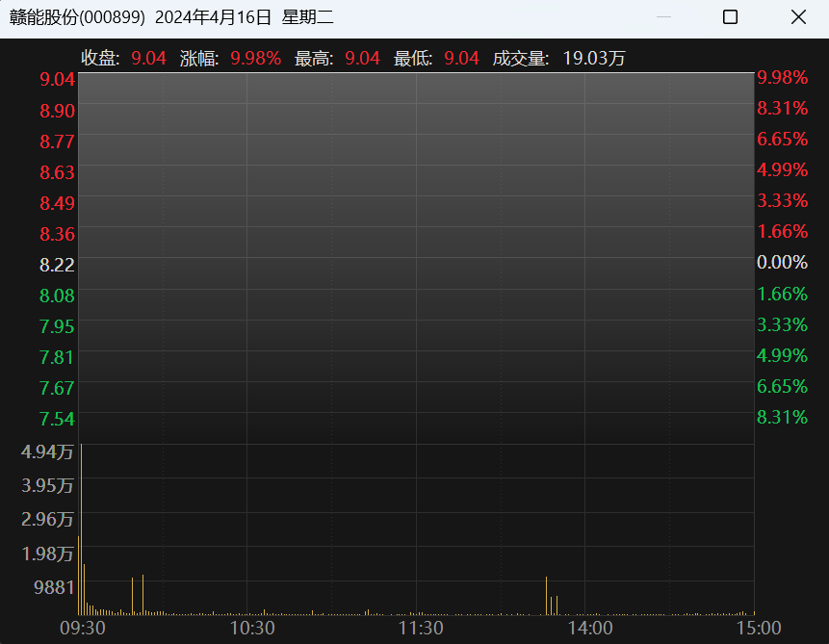The width and height of the screenshot is (829, 644).
Task: Click the red 6.65% axis label
Action: point(782,139)
